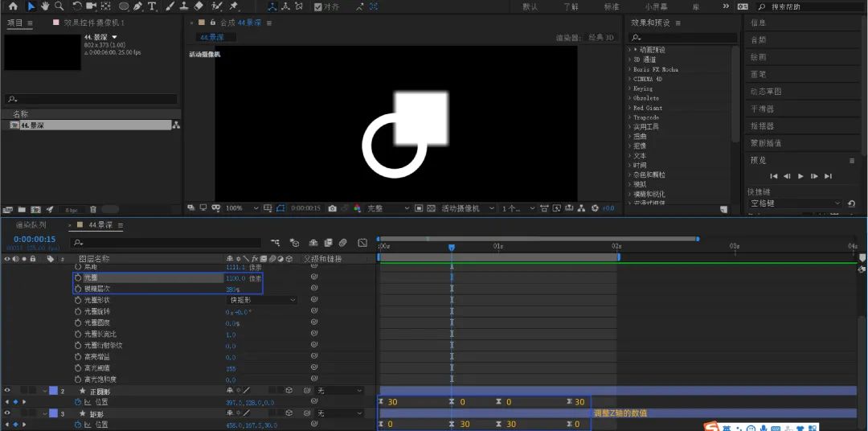Viewport: 868px width, 431px height.
Task: Select the Unified Camera tool
Action: tap(92, 6)
